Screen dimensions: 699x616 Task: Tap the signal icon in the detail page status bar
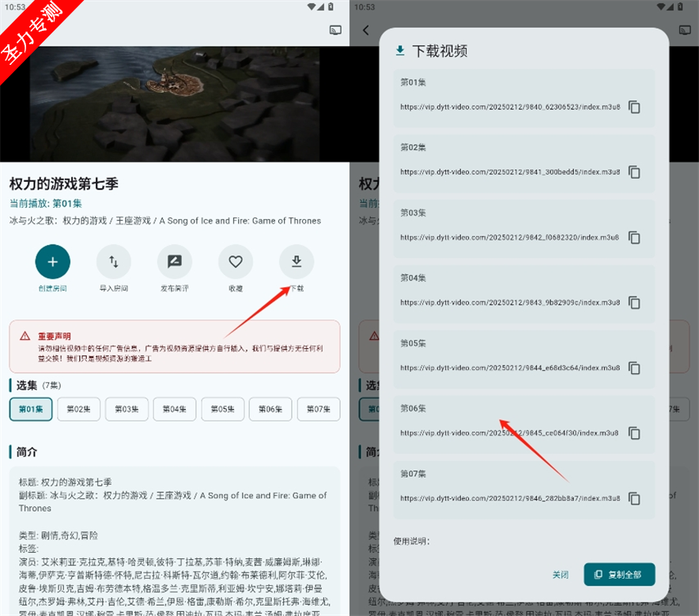point(320,6)
